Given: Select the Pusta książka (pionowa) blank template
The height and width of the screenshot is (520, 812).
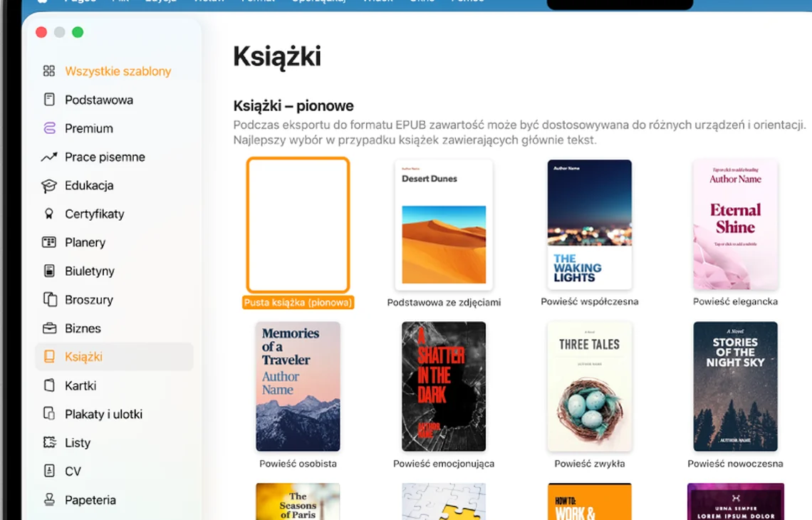Looking at the screenshot, I should [x=298, y=225].
